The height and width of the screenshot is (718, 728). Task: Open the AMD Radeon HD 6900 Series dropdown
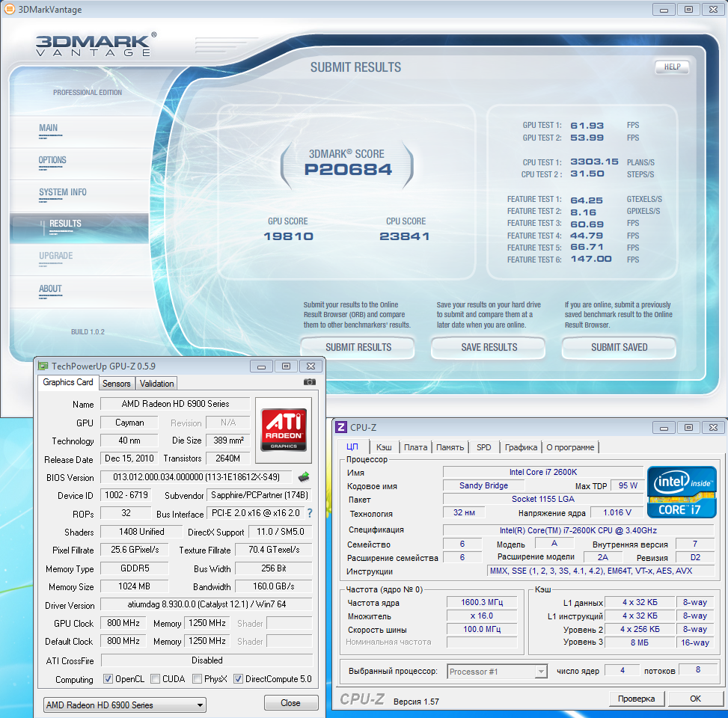coord(124,705)
